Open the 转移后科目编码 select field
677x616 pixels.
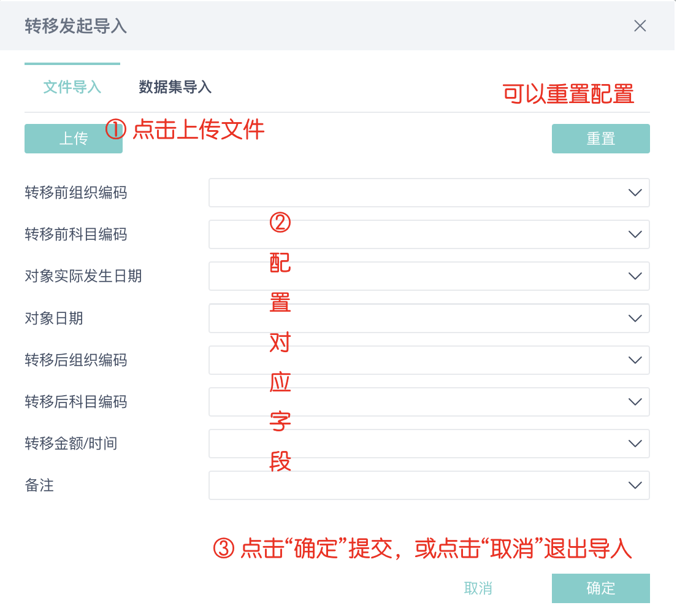tap(417, 402)
